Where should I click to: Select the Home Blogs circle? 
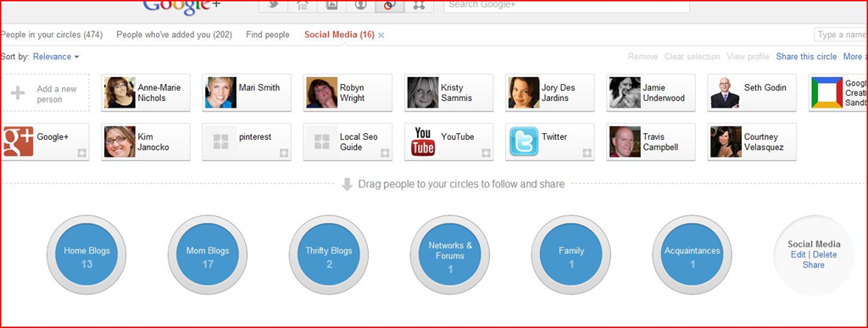tap(87, 255)
